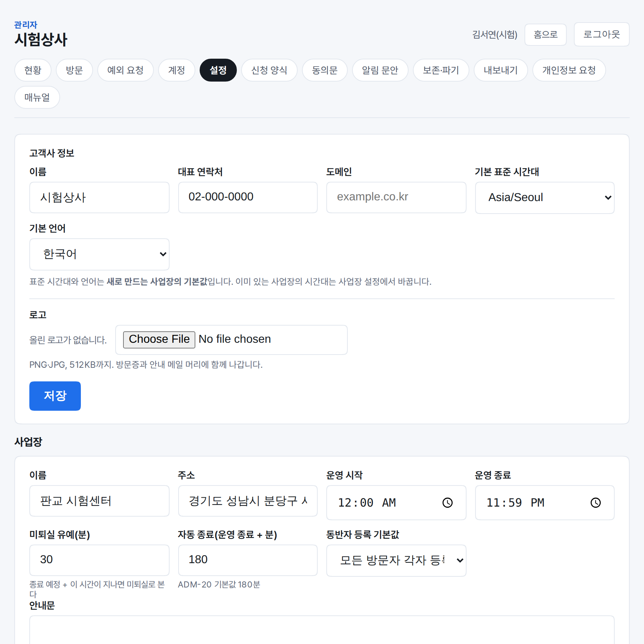Click the ADM-20 기본값 180분 hint text
Screen dimensions: 644x644
point(219,585)
